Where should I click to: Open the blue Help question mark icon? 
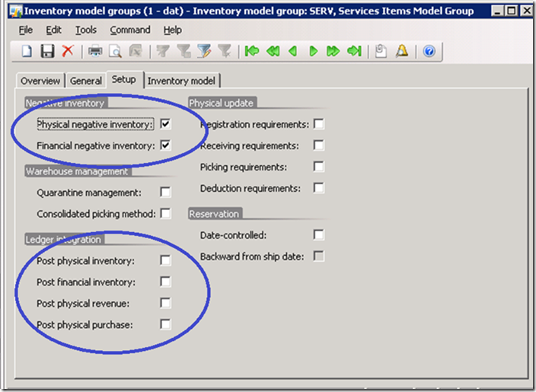click(429, 52)
